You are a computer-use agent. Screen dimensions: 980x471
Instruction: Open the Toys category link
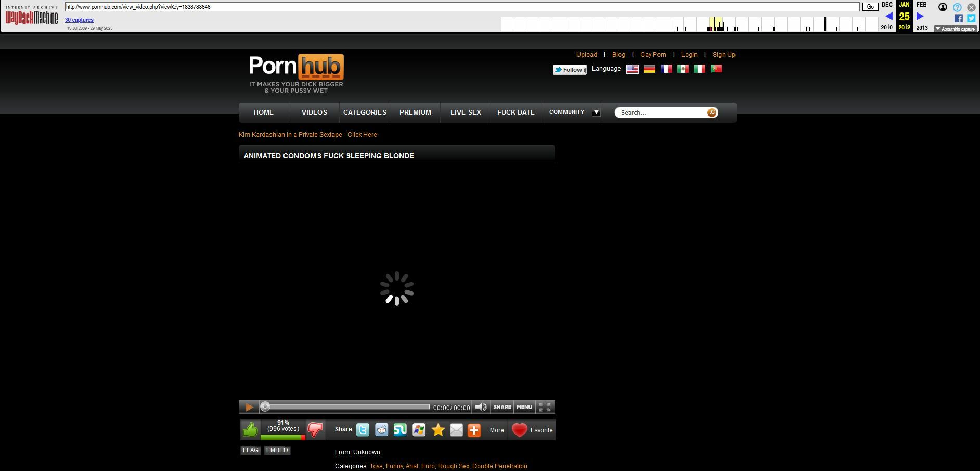(376, 466)
